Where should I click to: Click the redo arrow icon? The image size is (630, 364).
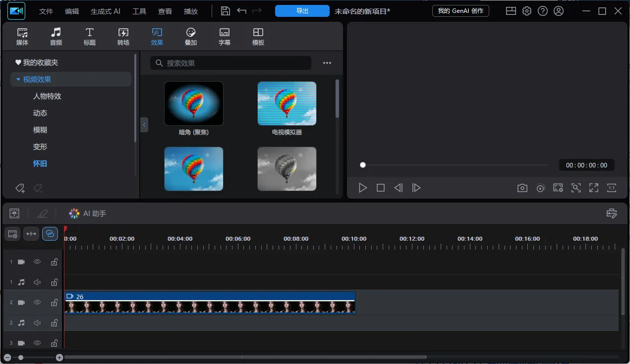257,11
